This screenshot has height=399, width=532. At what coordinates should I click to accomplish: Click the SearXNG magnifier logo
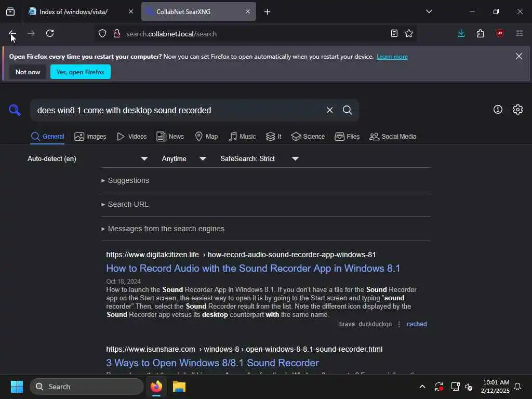15,110
